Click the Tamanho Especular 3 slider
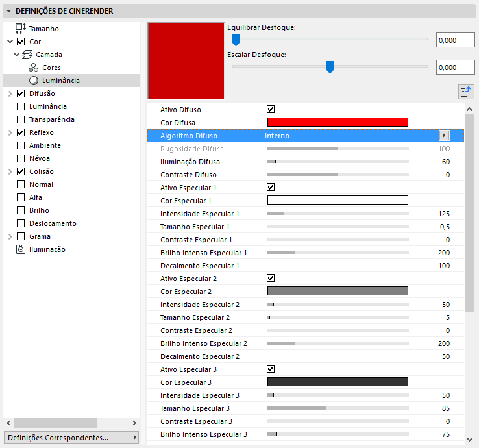This screenshot has width=479, height=448. point(338,408)
